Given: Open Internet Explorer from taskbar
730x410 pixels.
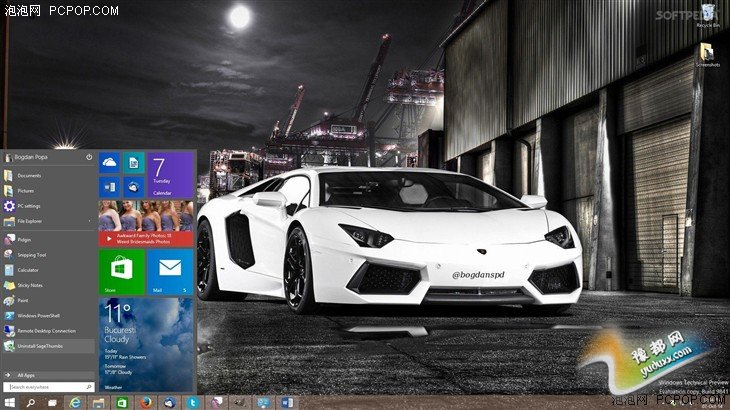Looking at the screenshot, I should tap(75, 402).
